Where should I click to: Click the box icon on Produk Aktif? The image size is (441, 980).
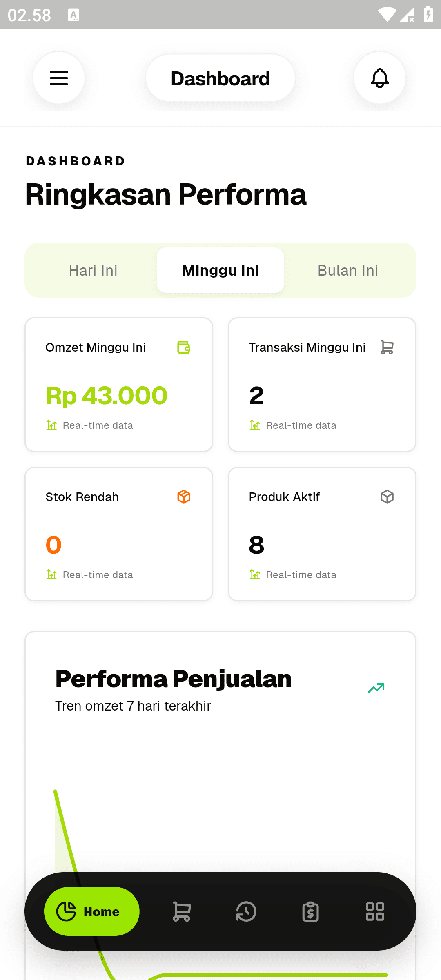(387, 497)
